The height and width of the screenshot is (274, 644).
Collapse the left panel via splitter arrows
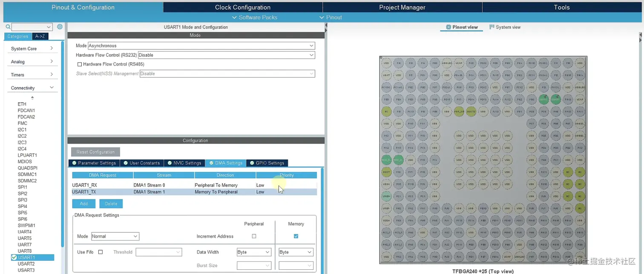tap(326, 28)
